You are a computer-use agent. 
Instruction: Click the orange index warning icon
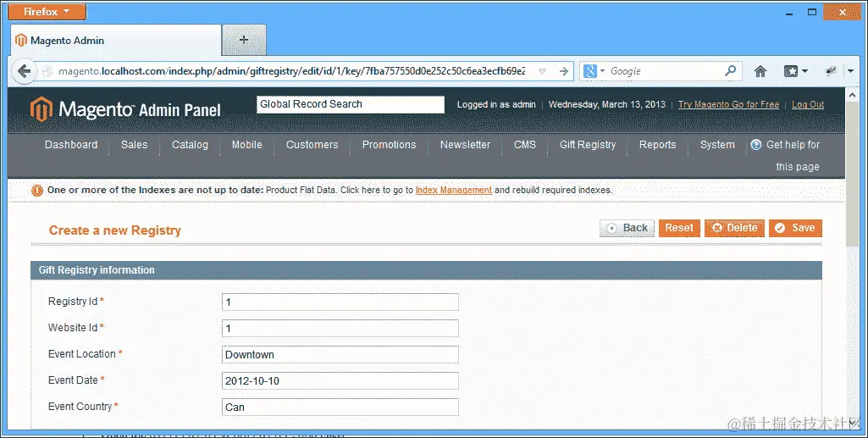pyautogui.click(x=37, y=191)
